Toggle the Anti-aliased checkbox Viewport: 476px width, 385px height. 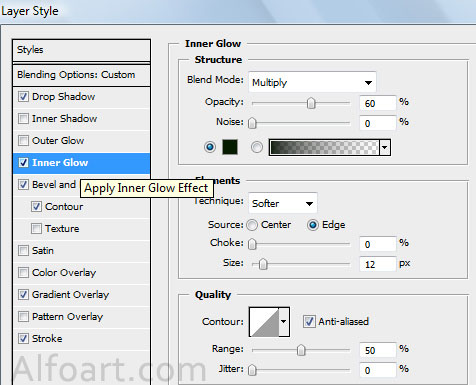[309, 322]
